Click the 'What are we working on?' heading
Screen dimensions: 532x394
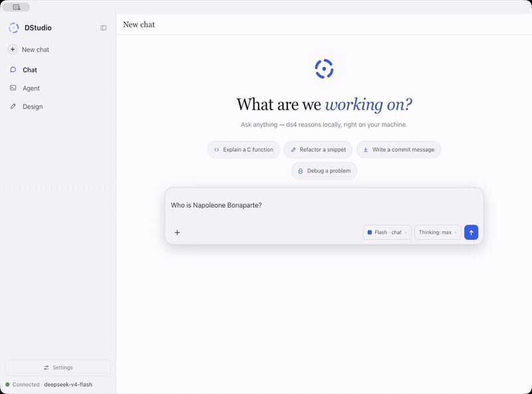[325, 104]
